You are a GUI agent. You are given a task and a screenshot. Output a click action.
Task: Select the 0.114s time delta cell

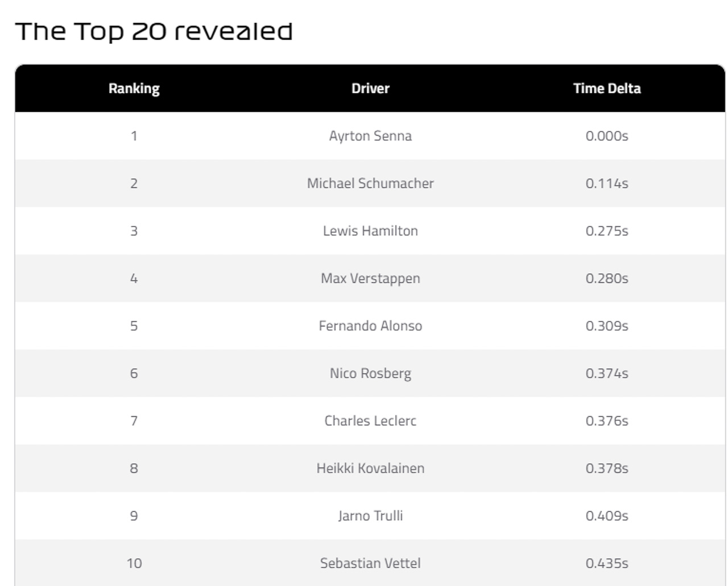607,184
